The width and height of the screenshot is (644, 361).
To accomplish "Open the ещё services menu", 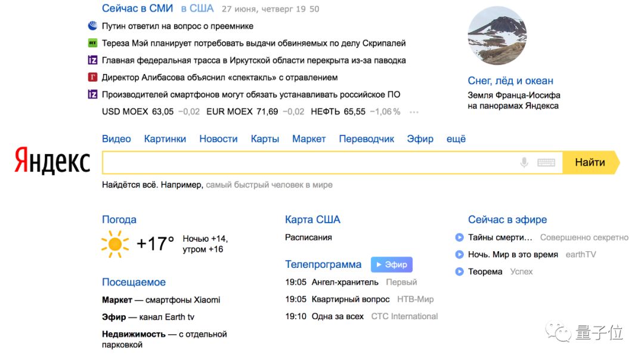I will coord(456,139).
